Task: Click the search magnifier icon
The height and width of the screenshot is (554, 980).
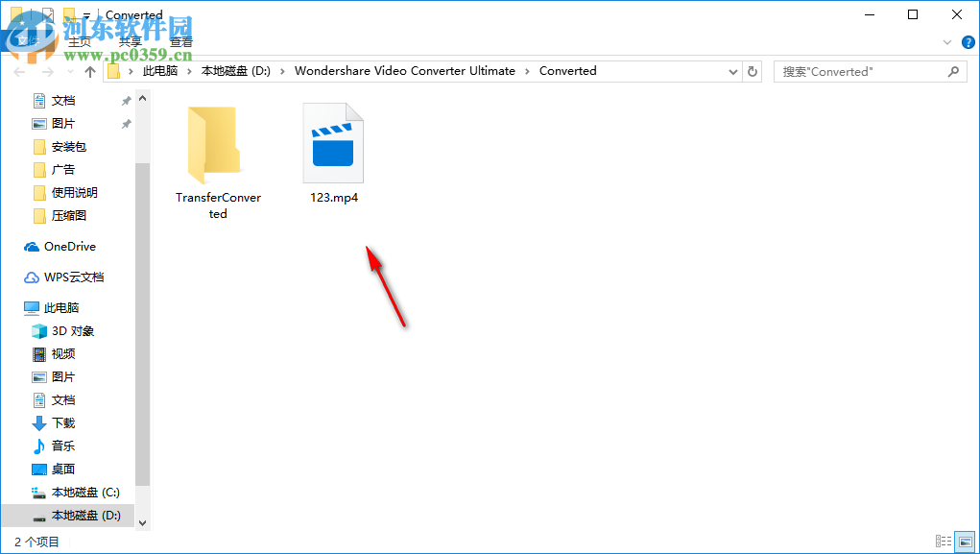Action: [953, 71]
